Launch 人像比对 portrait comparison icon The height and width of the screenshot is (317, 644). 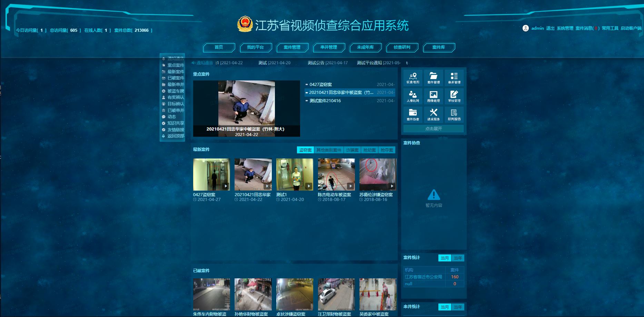413,96
